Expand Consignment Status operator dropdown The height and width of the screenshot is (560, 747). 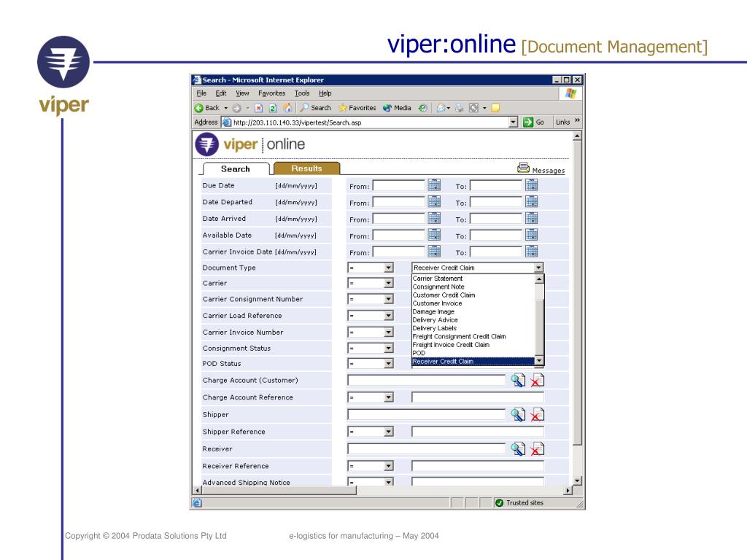click(x=389, y=349)
